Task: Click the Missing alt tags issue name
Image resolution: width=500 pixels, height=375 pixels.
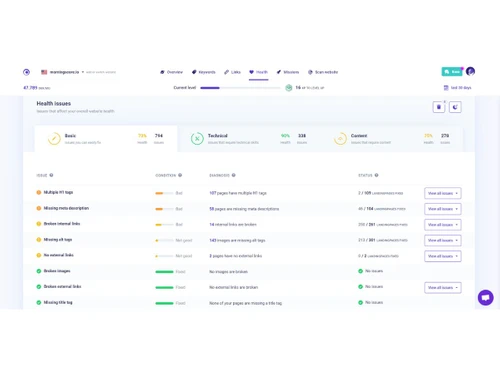Action: [58, 240]
